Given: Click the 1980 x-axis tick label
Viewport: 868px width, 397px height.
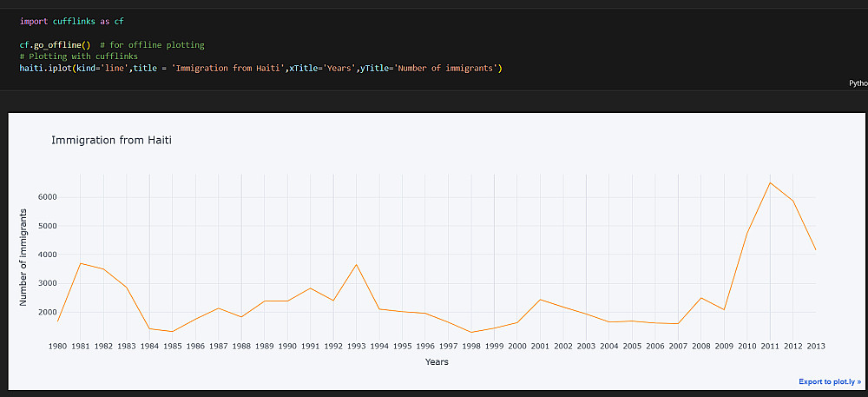Looking at the screenshot, I should pos(57,346).
